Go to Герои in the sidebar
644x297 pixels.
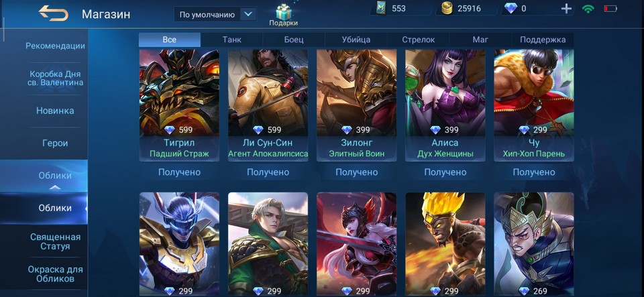tap(55, 143)
